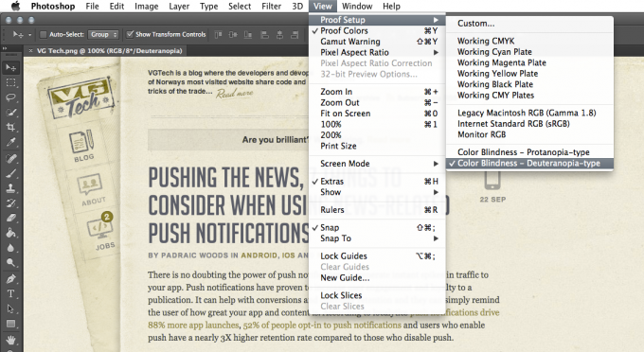The width and height of the screenshot is (644, 352).
Task: Click the align bottom edges icon
Action: (x=248, y=35)
